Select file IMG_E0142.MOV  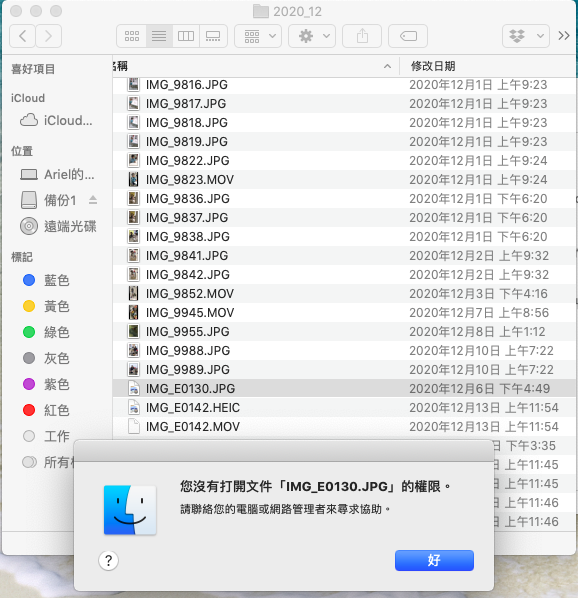pos(344,427)
